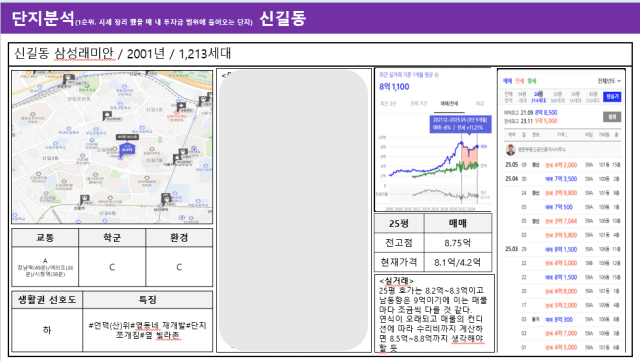
Task: Open the 전세 5억 2,000 transaction row
Action: [563, 305]
